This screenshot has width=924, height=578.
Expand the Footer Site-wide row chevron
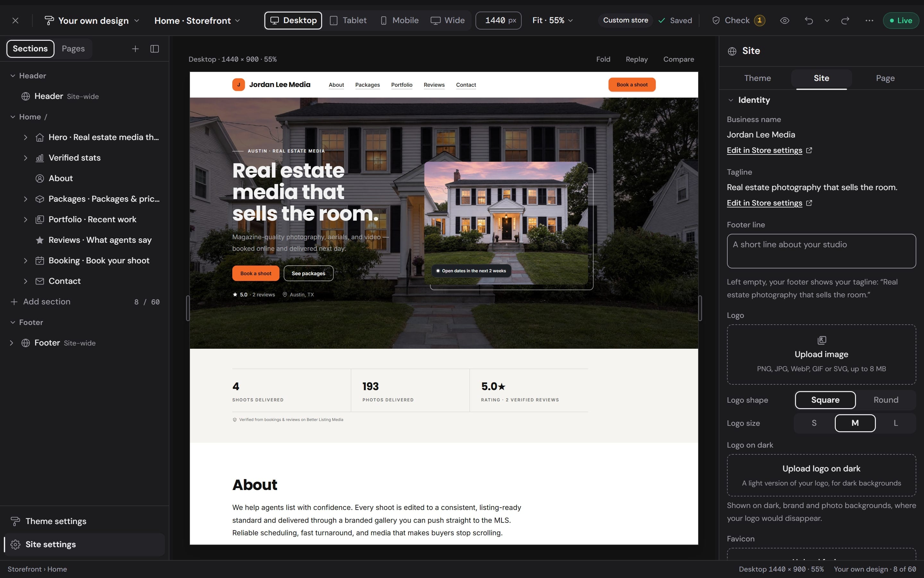[x=12, y=343]
